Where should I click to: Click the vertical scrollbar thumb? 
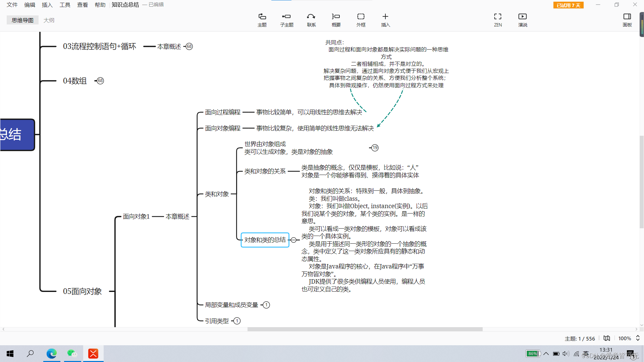[x=641, y=182]
